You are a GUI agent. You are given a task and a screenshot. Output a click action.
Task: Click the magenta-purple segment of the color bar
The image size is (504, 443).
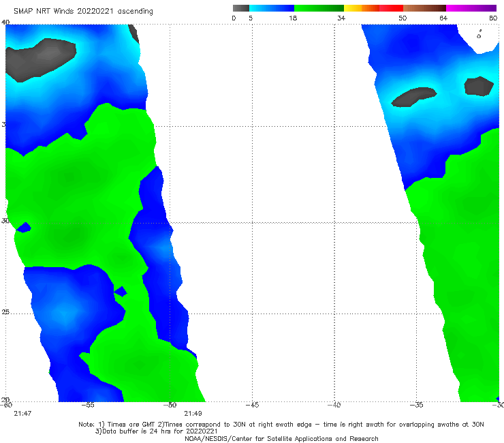[471, 8]
